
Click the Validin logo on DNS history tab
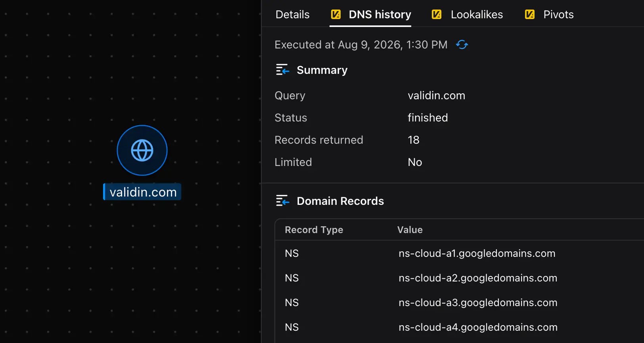(335, 15)
